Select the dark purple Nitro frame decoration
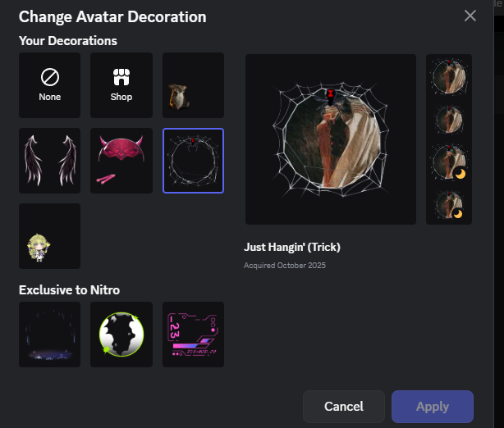Screen dimensions: 504x428 49,334
